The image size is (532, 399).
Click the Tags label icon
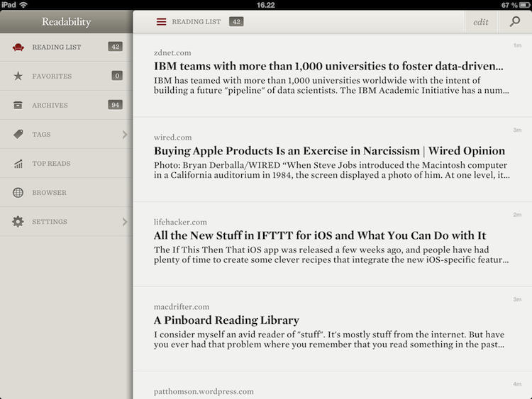[x=18, y=134]
